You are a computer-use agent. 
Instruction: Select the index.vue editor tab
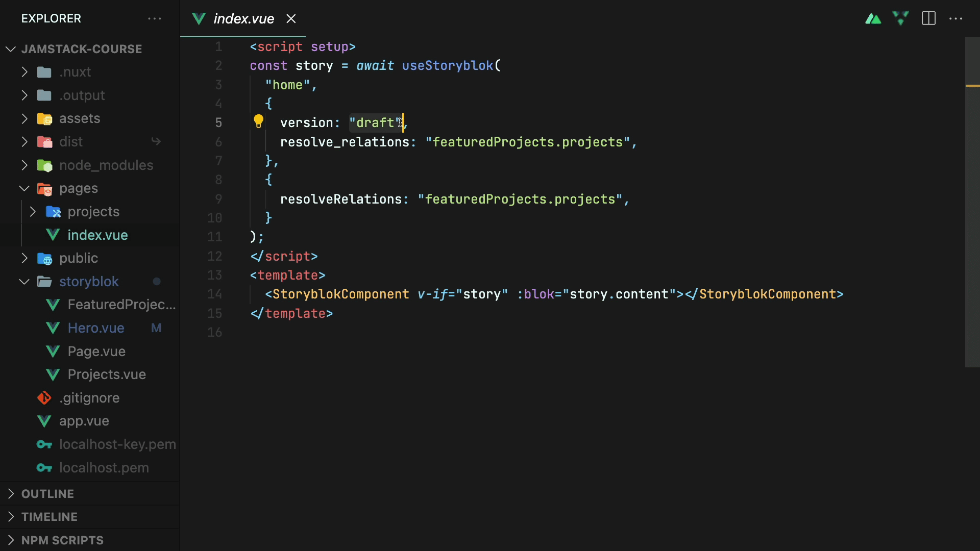243,19
